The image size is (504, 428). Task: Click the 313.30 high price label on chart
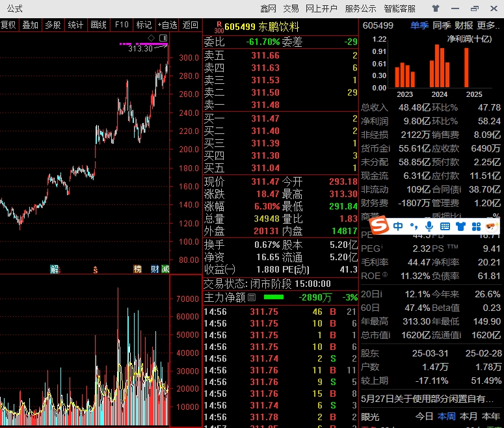click(140, 49)
